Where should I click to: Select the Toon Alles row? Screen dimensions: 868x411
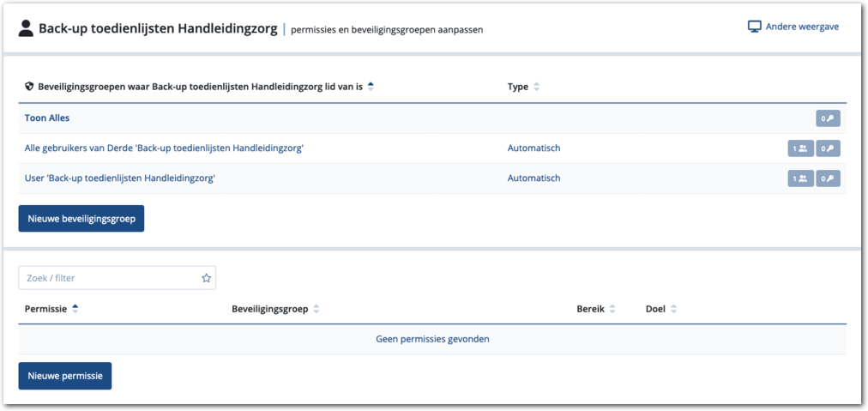tap(47, 118)
